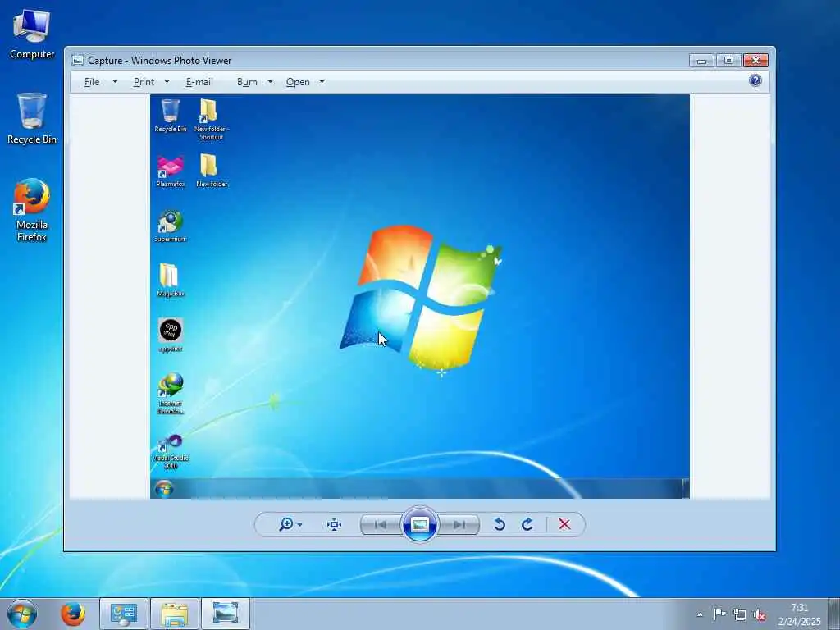Show hidden icons in system tray
Image resolution: width=840 pixels, height=630 pixels.
pos(700,614)
